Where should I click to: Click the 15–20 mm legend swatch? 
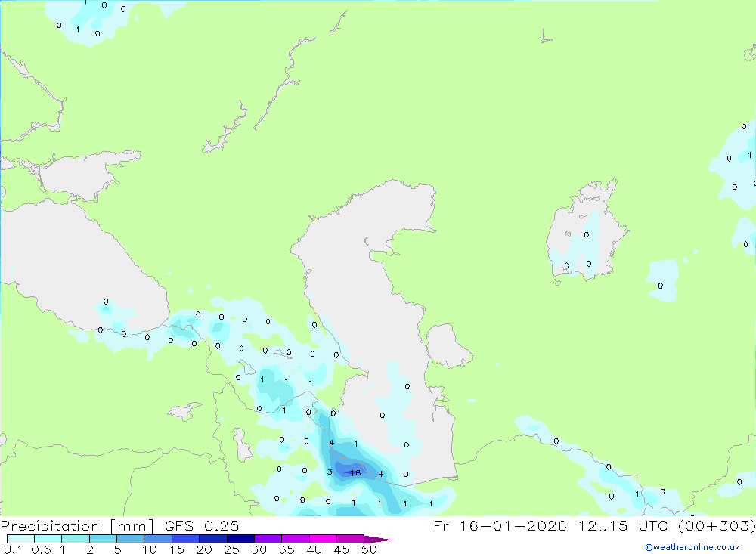[186, 539]
